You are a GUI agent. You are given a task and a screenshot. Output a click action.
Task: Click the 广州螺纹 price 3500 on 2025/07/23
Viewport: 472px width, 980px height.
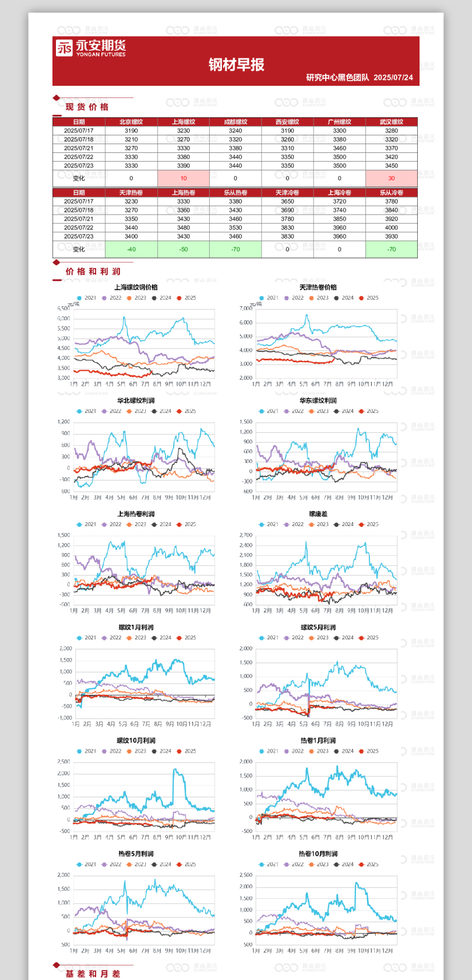340,166
